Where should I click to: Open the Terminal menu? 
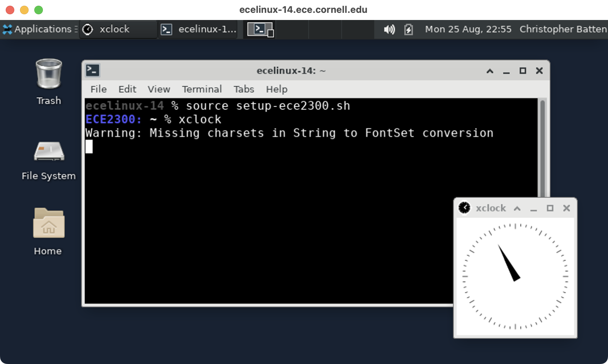pyautogui.click(x=202, y=89)
